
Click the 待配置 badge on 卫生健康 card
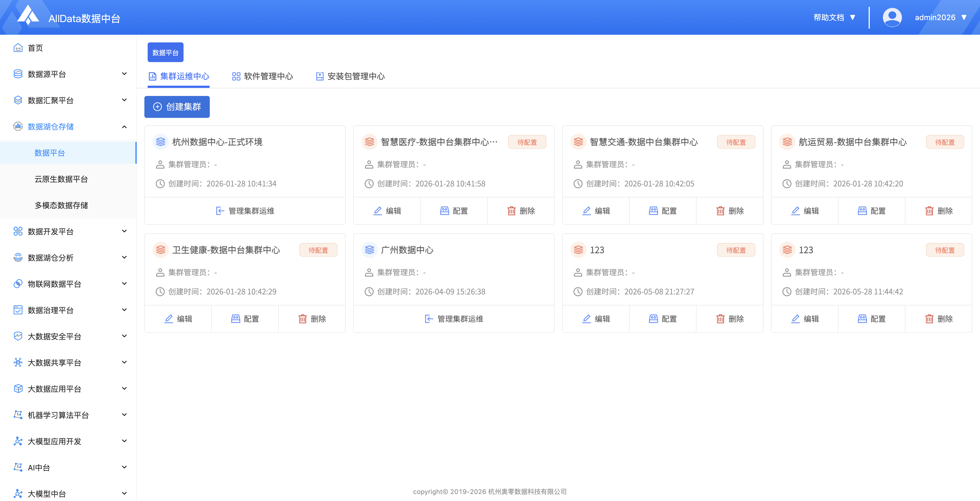318,250
